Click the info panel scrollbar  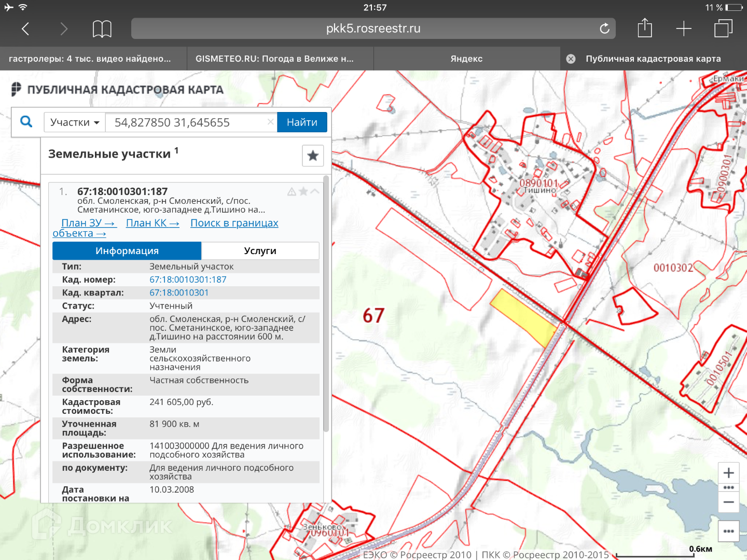pyautogui.click(x=326, y=303)
